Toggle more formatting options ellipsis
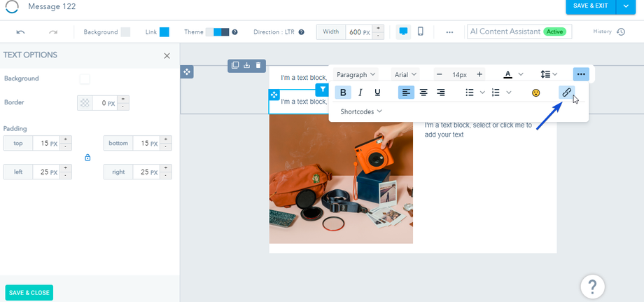The width and height of the screenshot is (644, 302). (581, 74)
